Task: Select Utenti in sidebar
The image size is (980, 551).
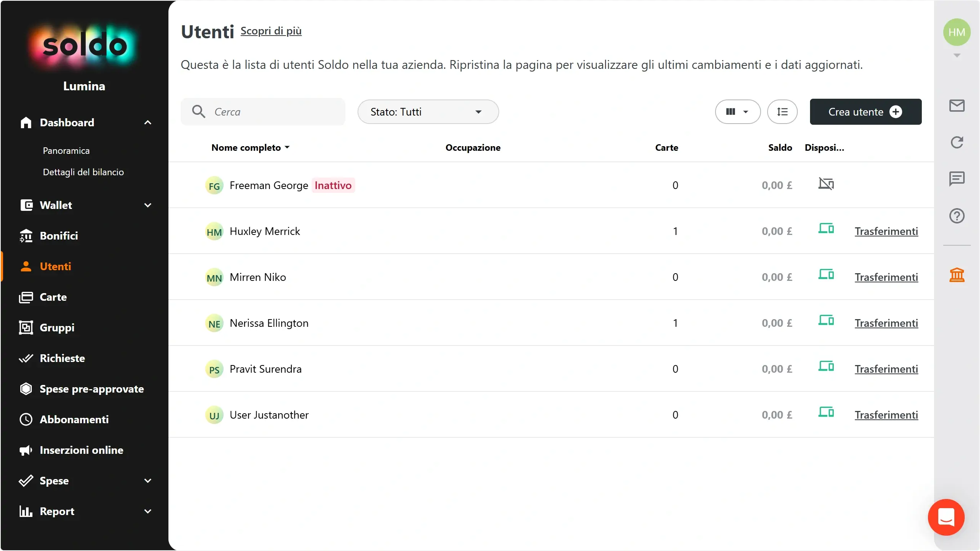Action: click(x=56, y=266)
